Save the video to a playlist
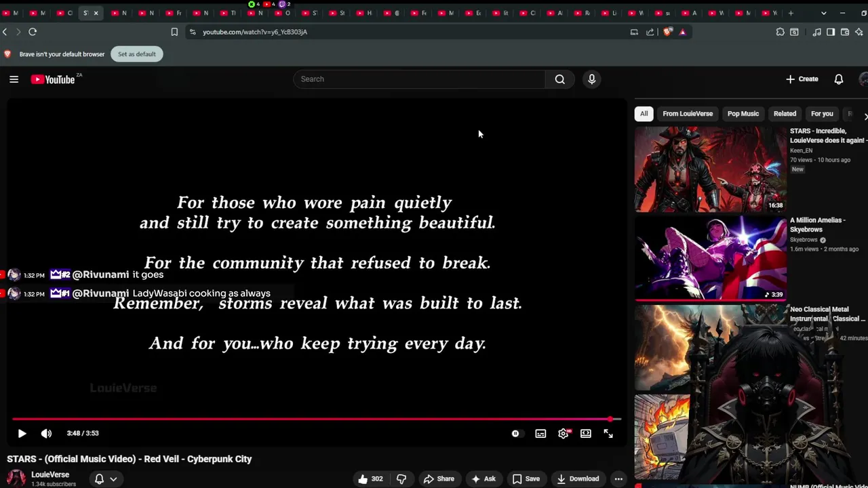This screenshot has height=488, width=868. 526,479
